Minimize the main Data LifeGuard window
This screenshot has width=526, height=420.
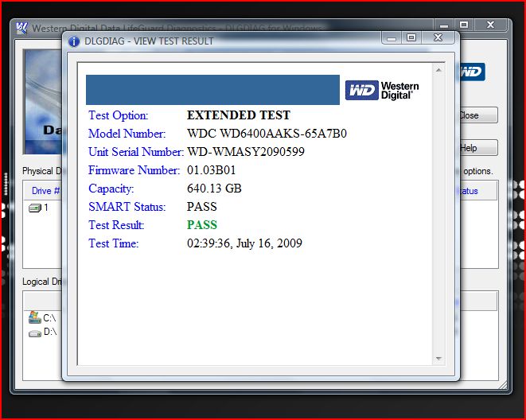[x=444, y=25]
